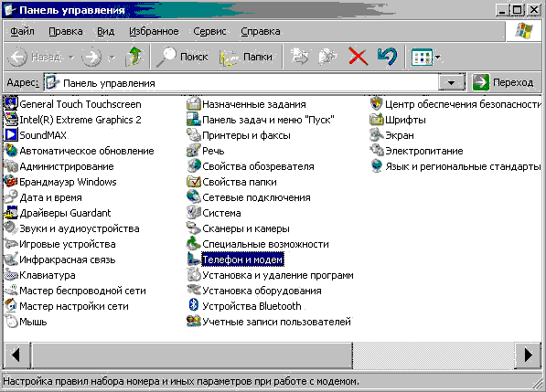Toggle the Папки folders pane button
This screenshot has height=392, width=546.
pos(246,57)
